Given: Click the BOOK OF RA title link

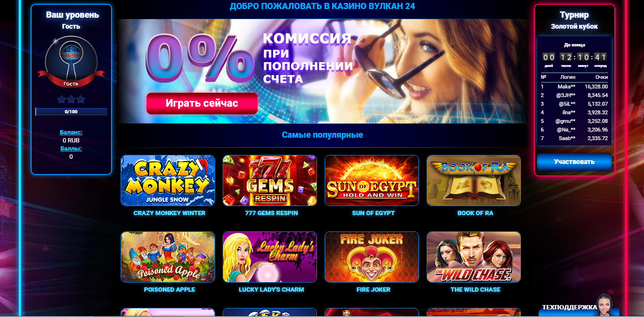Looking at the screenshot, I should (x=475, y=213).
